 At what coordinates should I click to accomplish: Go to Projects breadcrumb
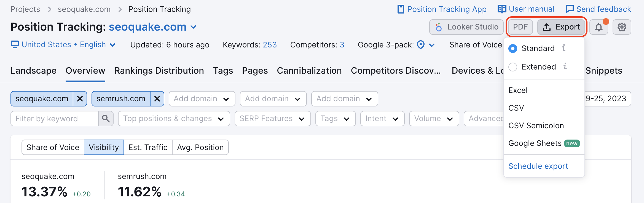25,9
